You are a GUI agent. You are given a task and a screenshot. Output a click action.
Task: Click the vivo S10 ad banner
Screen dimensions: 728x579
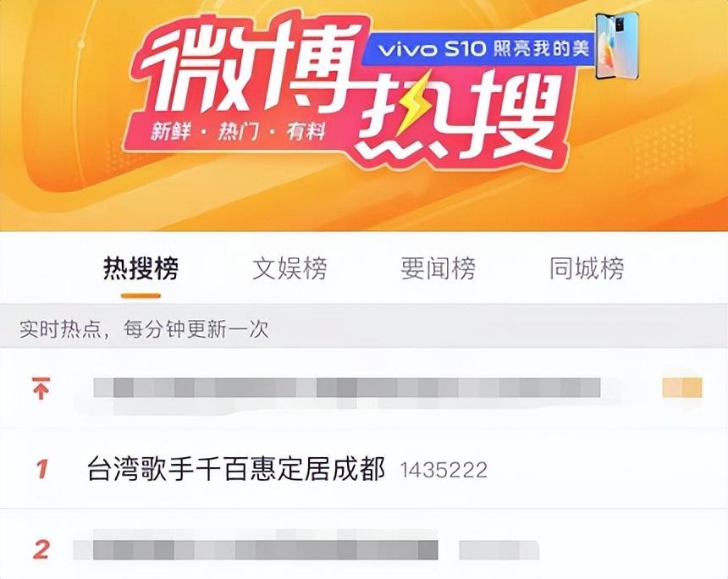(479, 48)
